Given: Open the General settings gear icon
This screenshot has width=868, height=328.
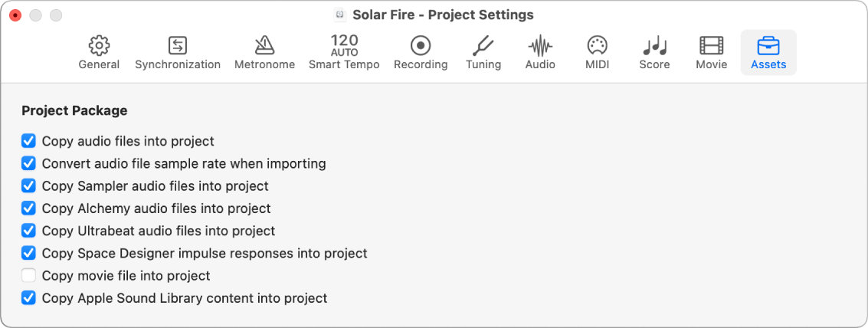Looking at the screenshot, I should (x=99, y=46).
